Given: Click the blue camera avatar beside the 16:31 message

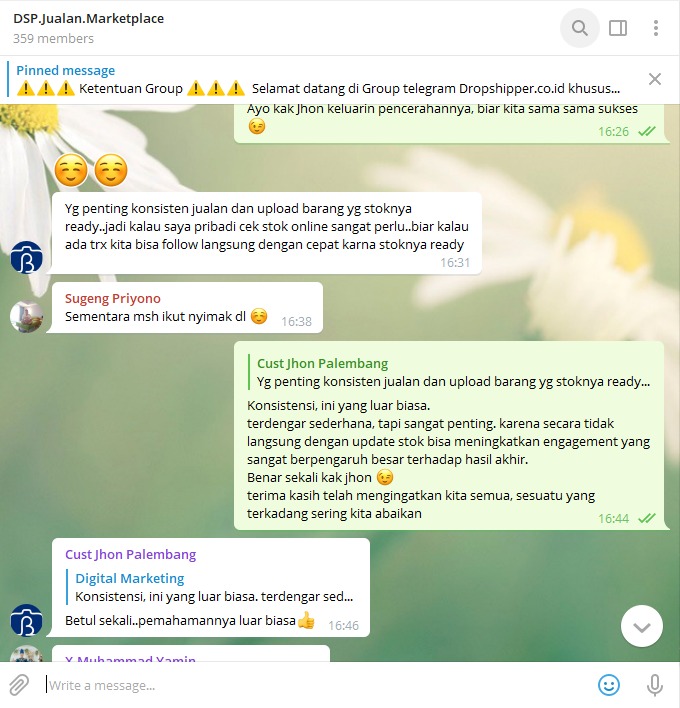Looking at the screenshot, I should click(x=27, y=257).
